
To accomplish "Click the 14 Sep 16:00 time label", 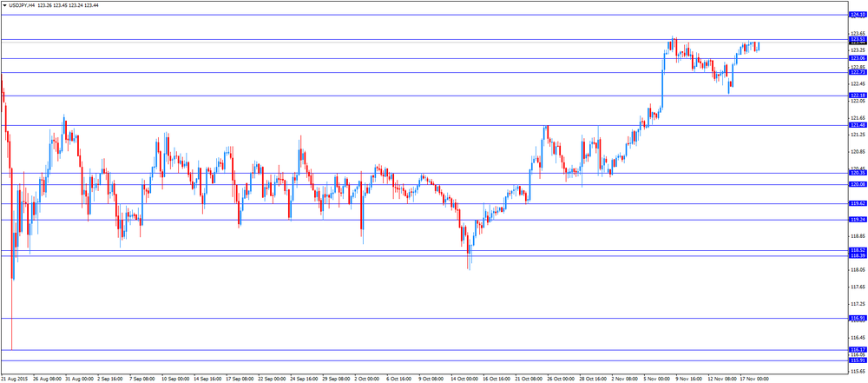I will [207, 380].
